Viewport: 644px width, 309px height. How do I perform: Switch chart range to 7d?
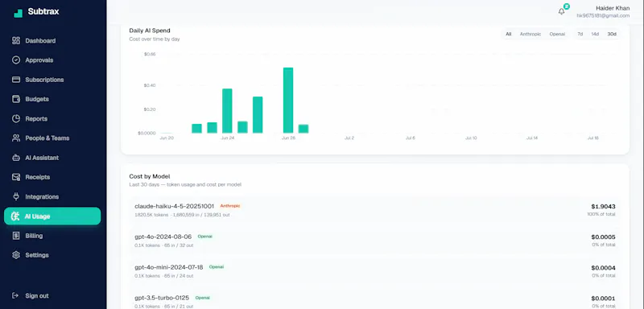click(580, 34)
